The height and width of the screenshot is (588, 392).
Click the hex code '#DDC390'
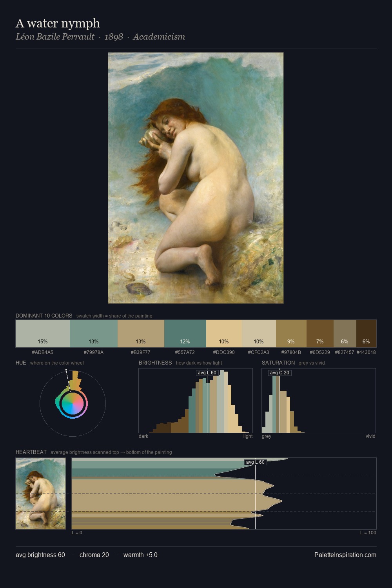(224, 352)
